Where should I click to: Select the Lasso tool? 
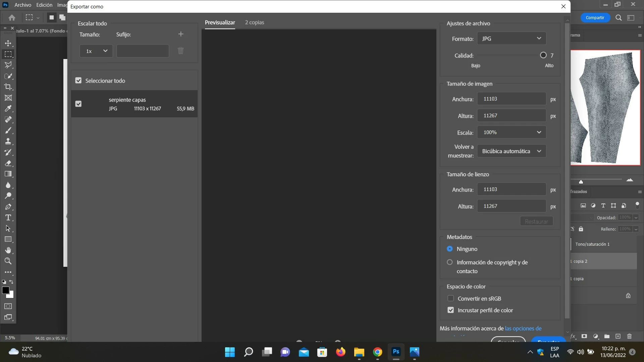tap(8, 65)
